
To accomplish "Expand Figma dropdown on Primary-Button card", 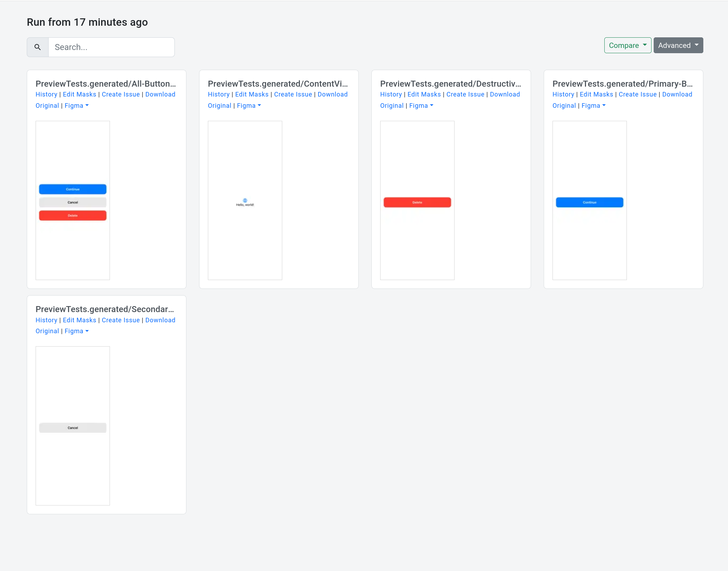I will [593, 106].
